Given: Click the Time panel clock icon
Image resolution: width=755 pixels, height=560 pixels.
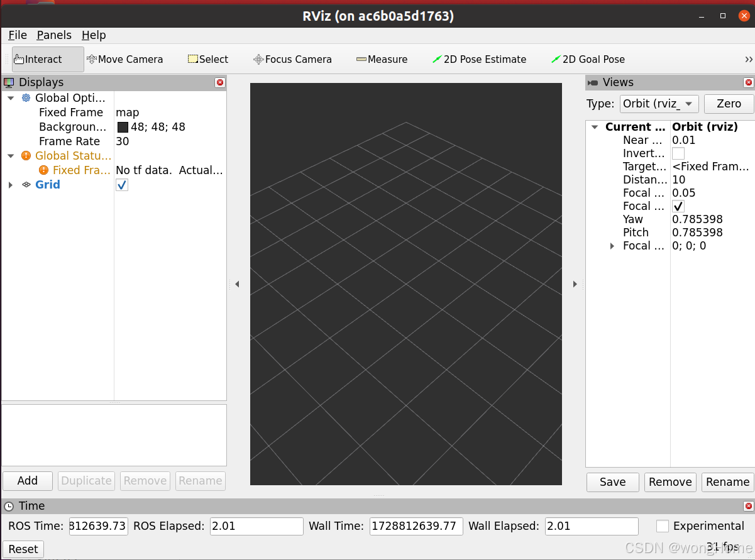Looking at the screenshot, I should 9,506.
